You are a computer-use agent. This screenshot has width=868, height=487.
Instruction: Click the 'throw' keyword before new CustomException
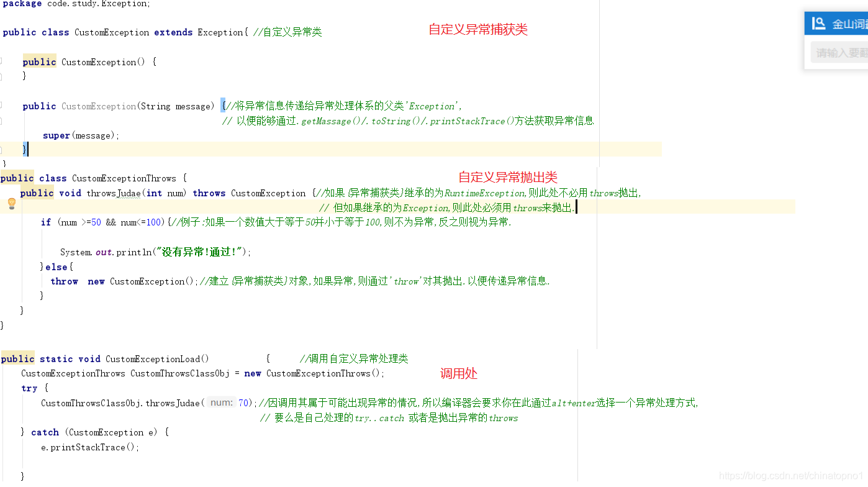pyautogui.click(x=64, y=281)
